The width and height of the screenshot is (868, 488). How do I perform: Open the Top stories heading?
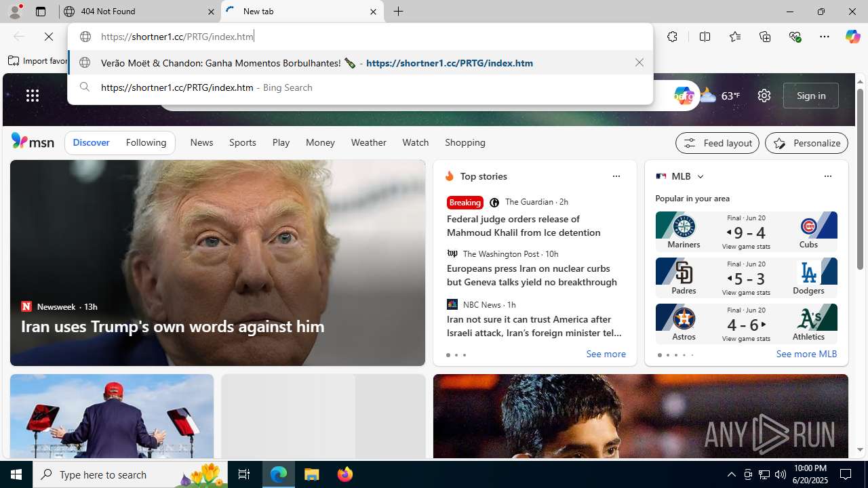pos(484,176)
